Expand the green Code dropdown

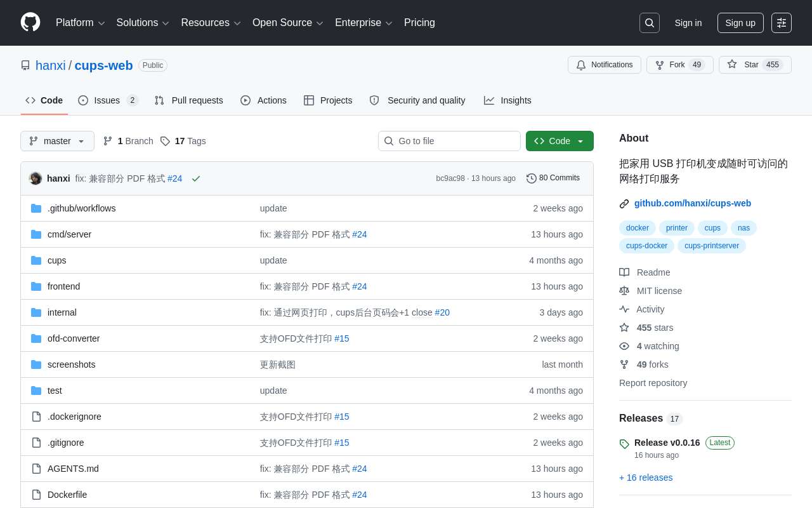[x=559, y=141]
